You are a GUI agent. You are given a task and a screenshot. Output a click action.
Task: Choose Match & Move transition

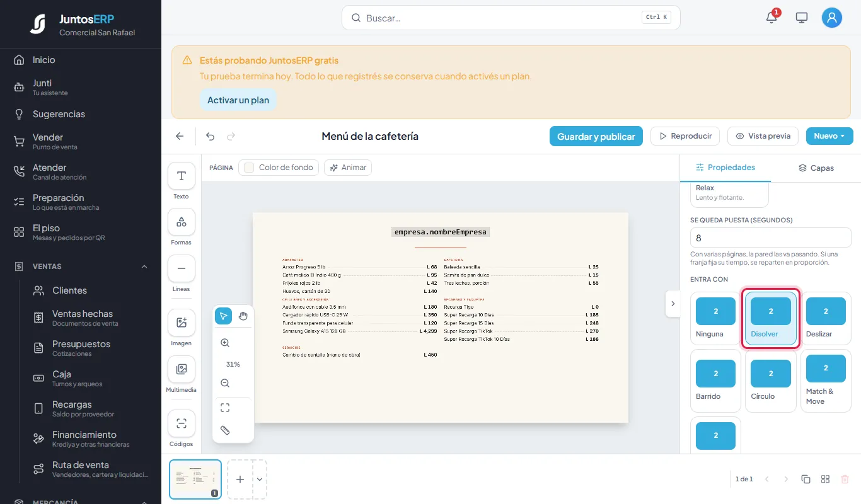point(826,381)
